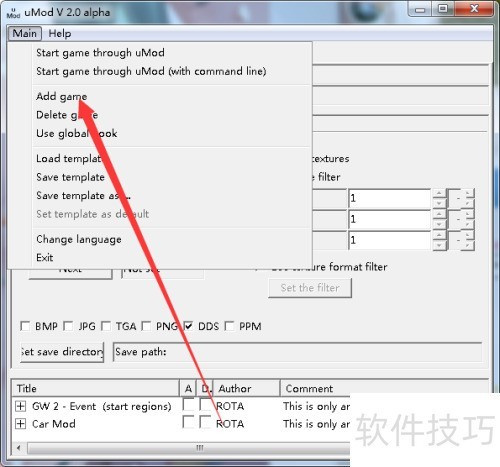Toggle first checkbox in GW 2 - Event row

189,404
